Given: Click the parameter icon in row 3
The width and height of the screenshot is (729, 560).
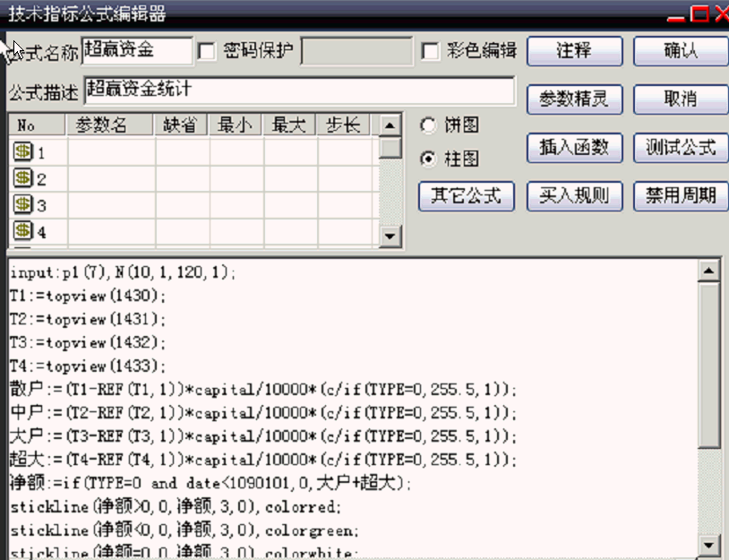Looking at the screenshot, I should tap(21, 206).
